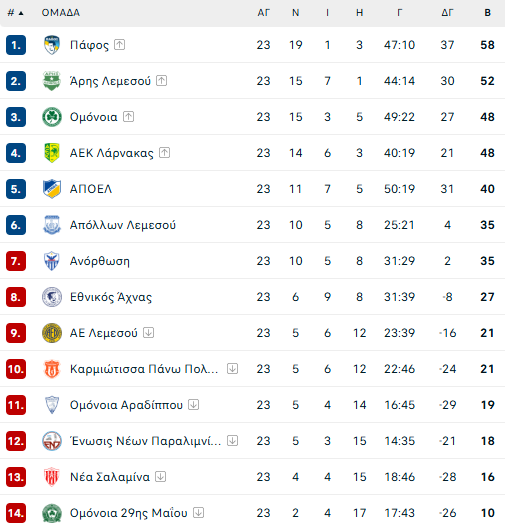Viewport: 505px width, 528px height.
Task: Click the Ομόνοια shamrock crest icon
Action: (x=52, y=117)
